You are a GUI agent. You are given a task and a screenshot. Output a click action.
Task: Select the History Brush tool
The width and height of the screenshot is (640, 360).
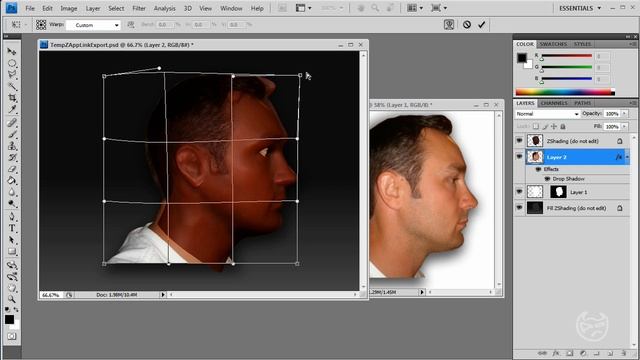click(11, 157)
